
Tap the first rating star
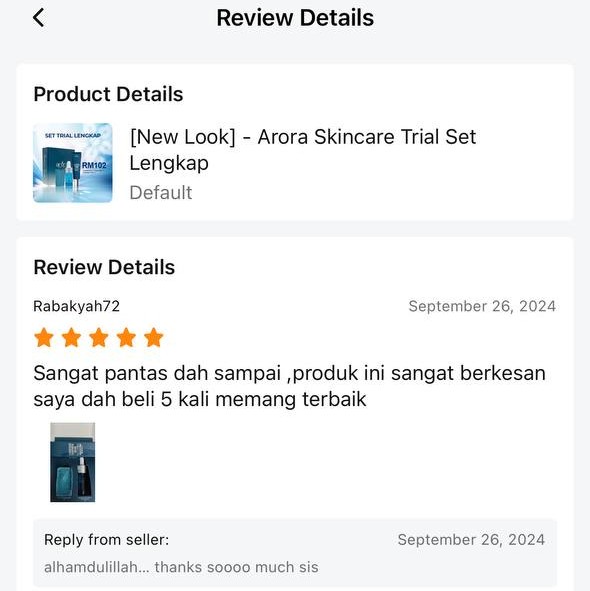pos(44,337)
